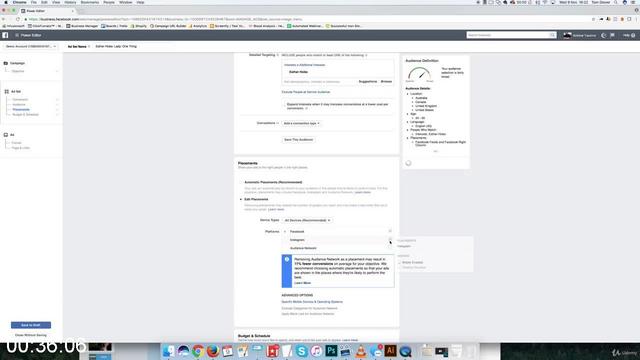Click Save to Draft button
This screenshot has width=640, height=360.
31,325
